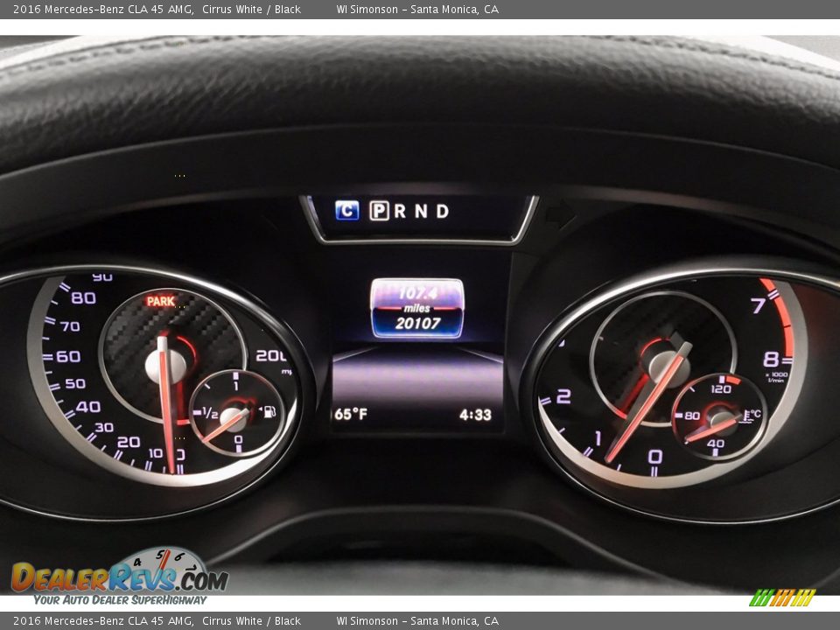Image resolution: width=840 pixels, height=630 pixels.
Task: Click the 8 mark on tachometer
Action: coord(771,359)
